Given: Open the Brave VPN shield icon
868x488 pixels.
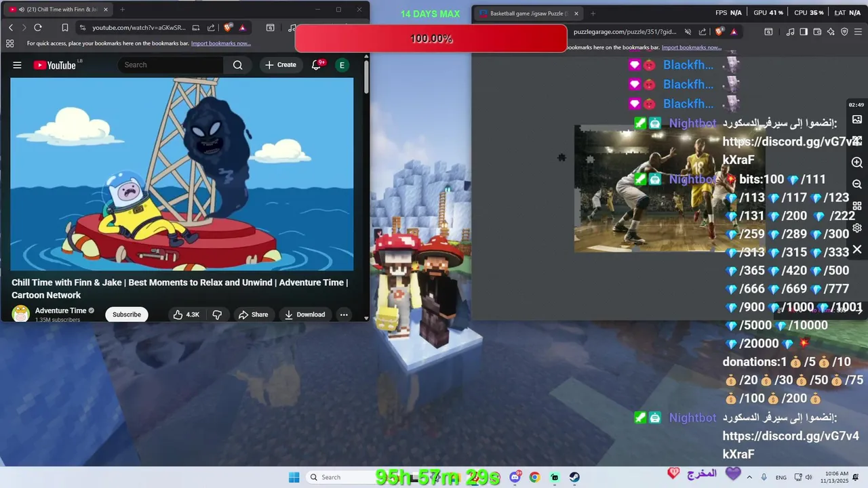Looking at the screenshot, I should [x=844, y=32].
